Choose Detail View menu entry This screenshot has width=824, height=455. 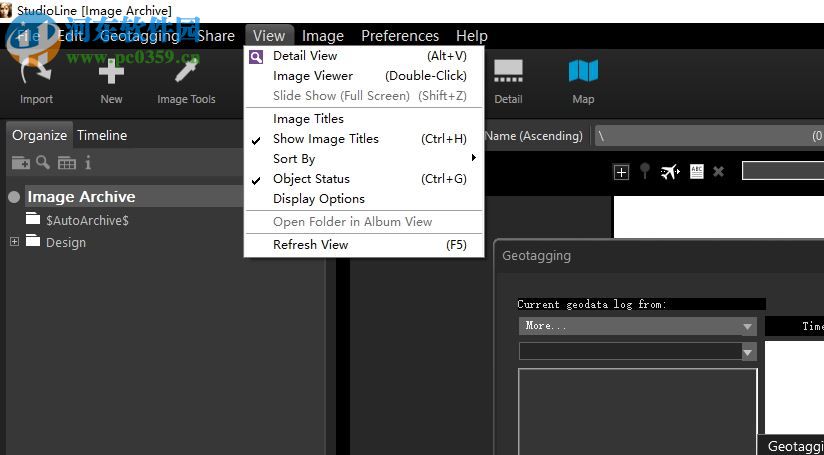coord(364,56)
